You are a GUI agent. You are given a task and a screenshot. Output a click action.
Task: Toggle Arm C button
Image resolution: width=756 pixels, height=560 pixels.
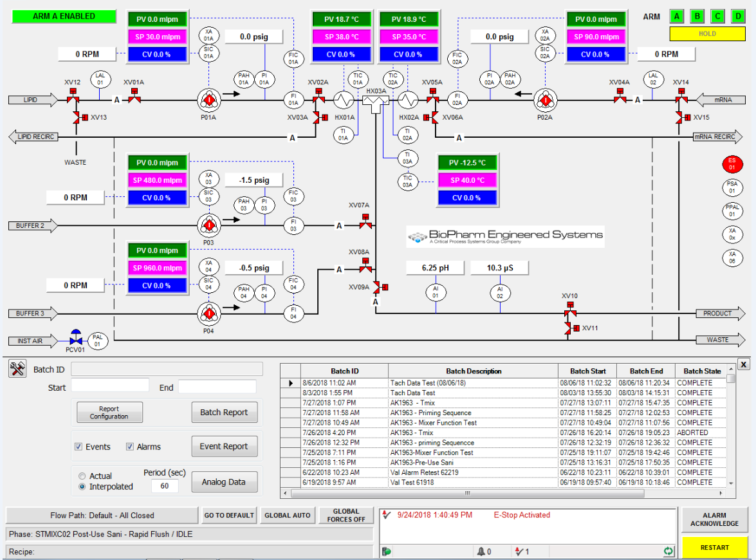[x=717, y=16]
